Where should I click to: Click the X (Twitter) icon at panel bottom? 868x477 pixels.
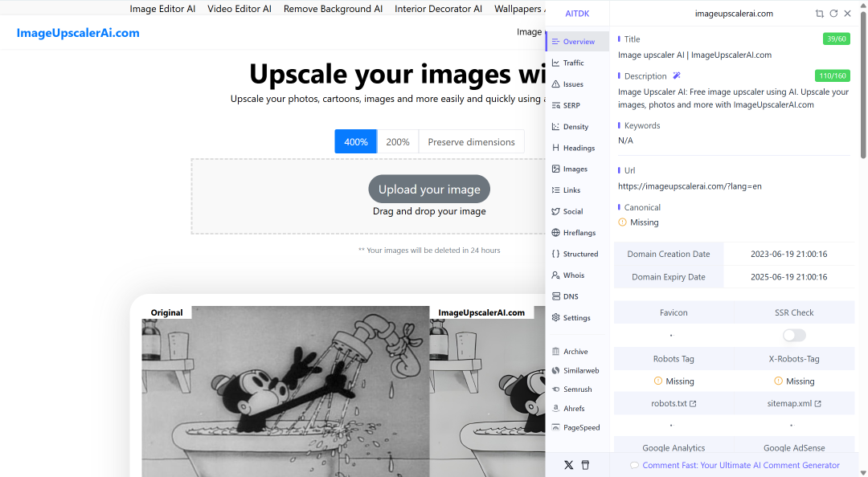[x=568, y=465]
